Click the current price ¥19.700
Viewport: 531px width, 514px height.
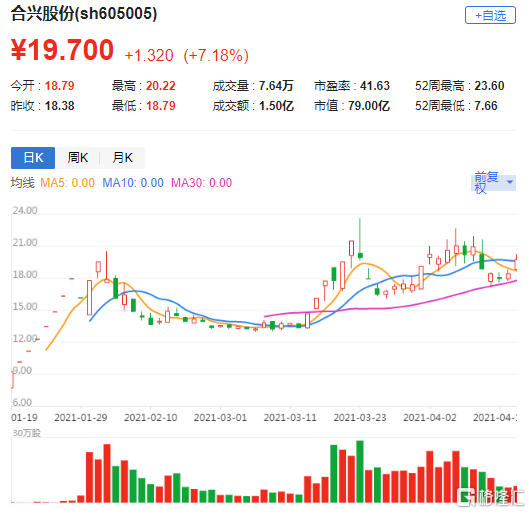[62, 50]
